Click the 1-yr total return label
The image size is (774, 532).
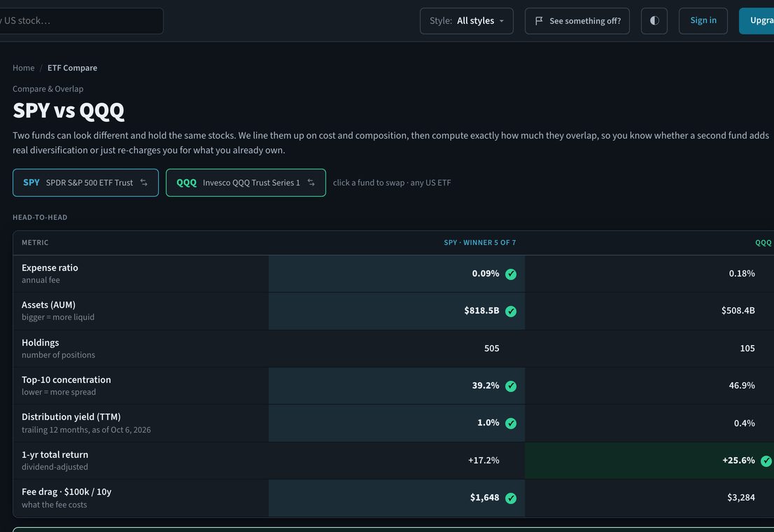(x=55, y=454)
